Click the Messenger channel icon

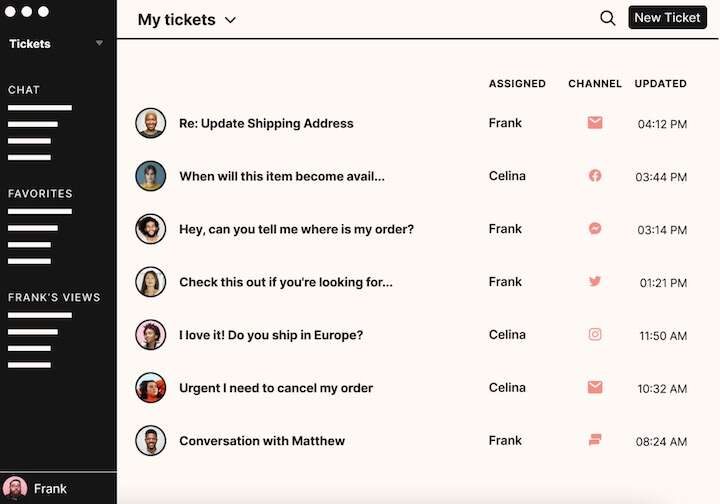(x=595, y=229)
